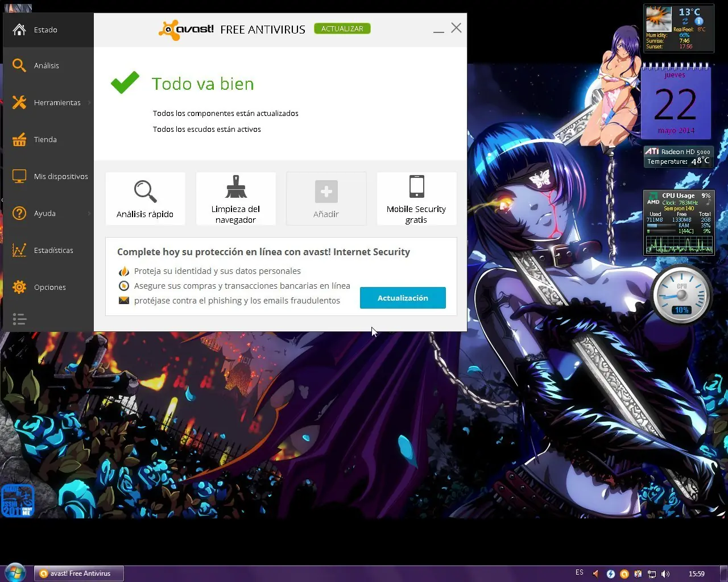The width and height of the screenshot is (728, 582).
Task: Click the calendar gadget showing 22
Action: (676, 101)
